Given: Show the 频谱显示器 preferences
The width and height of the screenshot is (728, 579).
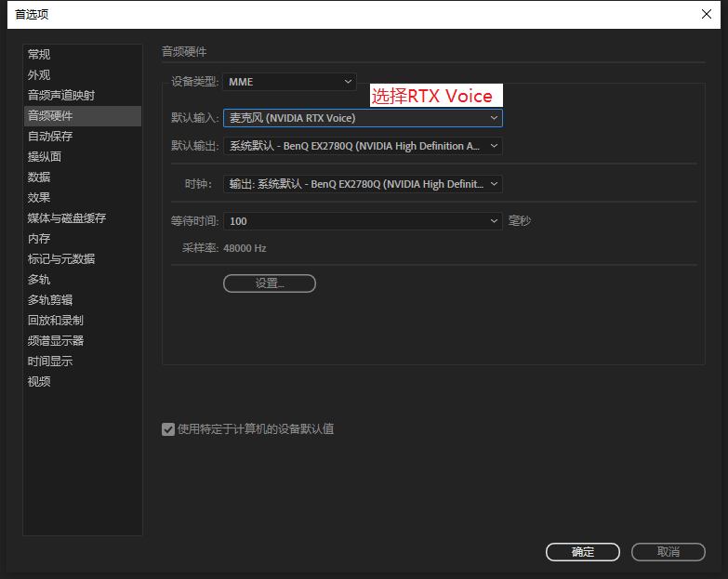Looking at the screenshot, I should coord(56,341).
